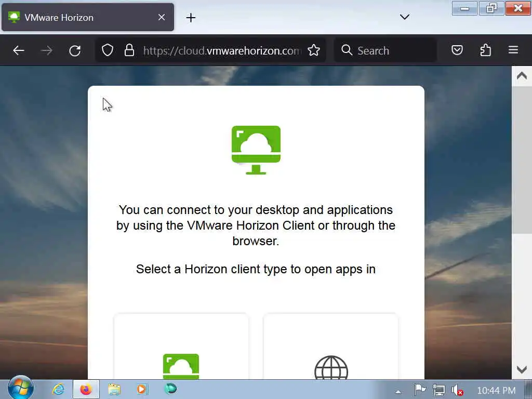Image resolution: width=532 pixels, height=399 pixels.
Task: Click the Firefox taskbar button
Action: click(86, 389)
